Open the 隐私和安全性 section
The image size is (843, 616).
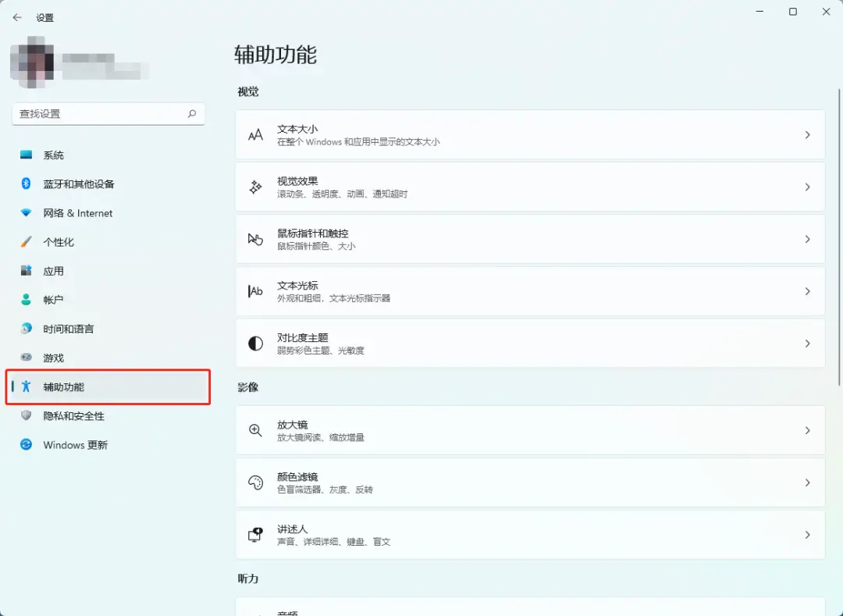62,416
